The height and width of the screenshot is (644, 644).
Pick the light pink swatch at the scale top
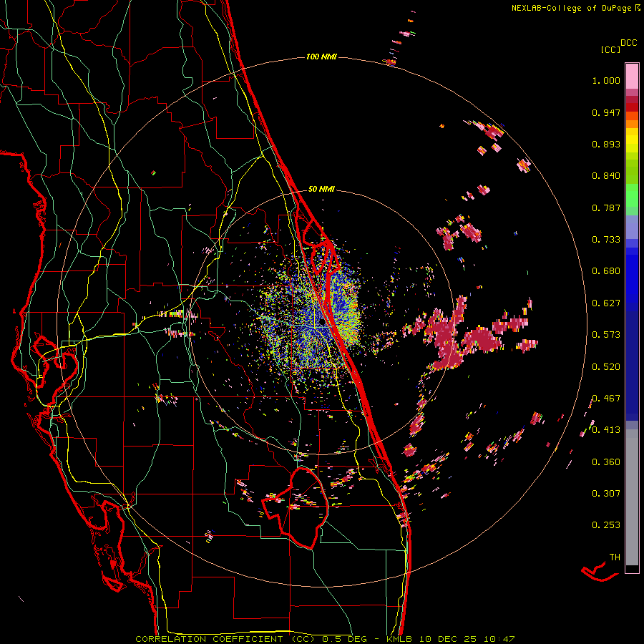click(x=632, y=76)
